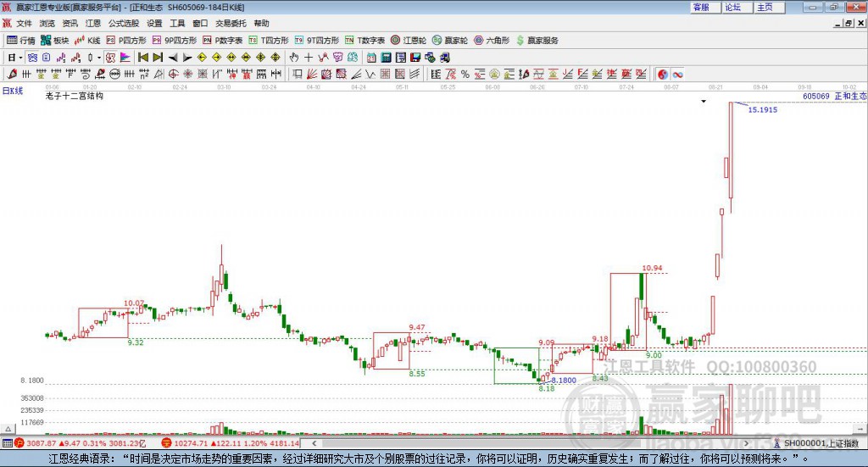Click the 10274.71 Shenzhen index status entry

231,443
